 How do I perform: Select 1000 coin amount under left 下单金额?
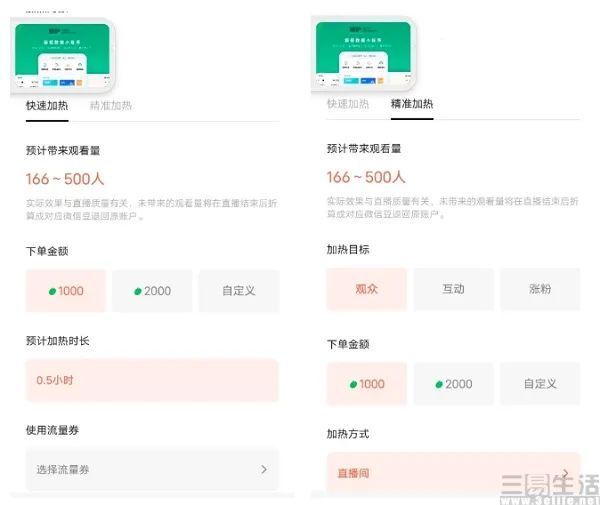pos(66,291)
